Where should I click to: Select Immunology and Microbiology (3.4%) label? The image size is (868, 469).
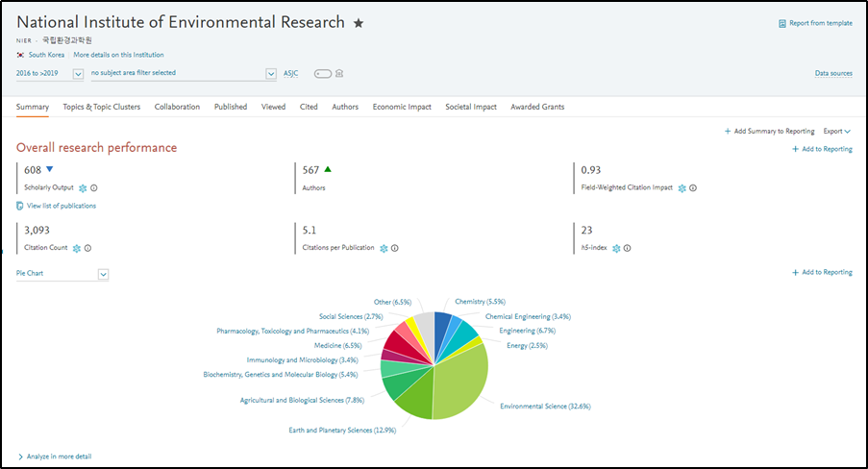click(x=302, y=360)
